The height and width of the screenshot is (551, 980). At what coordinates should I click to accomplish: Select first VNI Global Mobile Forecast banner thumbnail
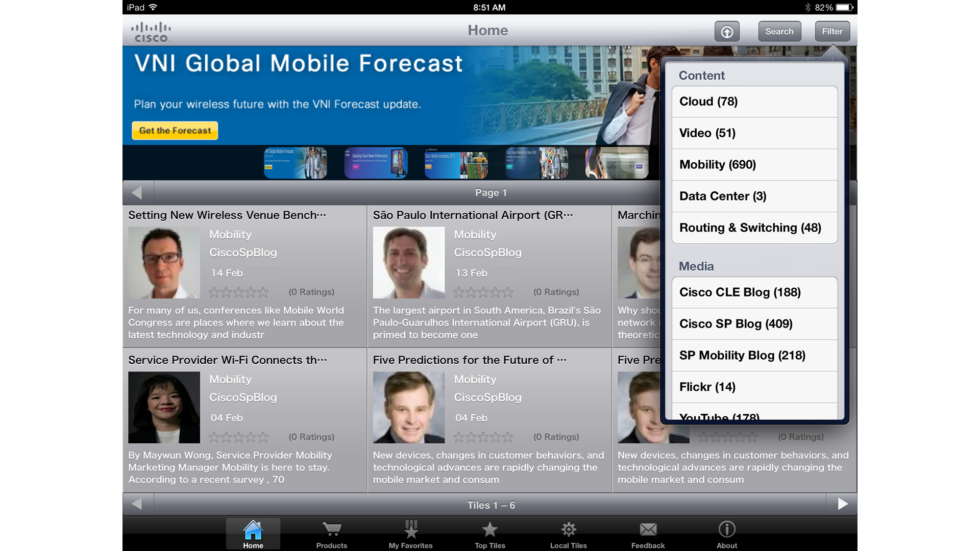pyautogui.click(x=296, y=163)
